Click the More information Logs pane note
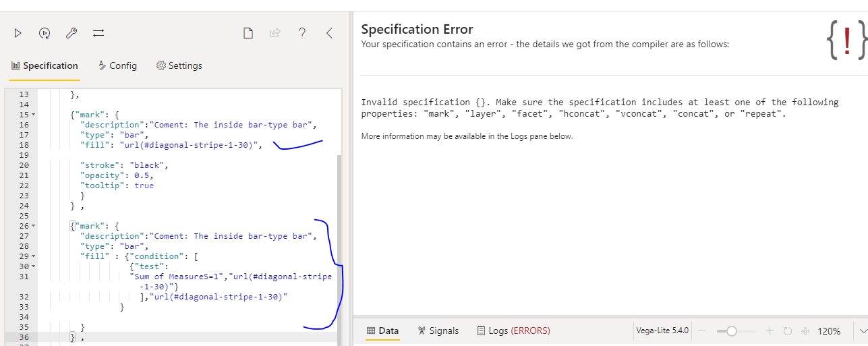The width and height of the screenshot is (868, 346). (467, 136)
